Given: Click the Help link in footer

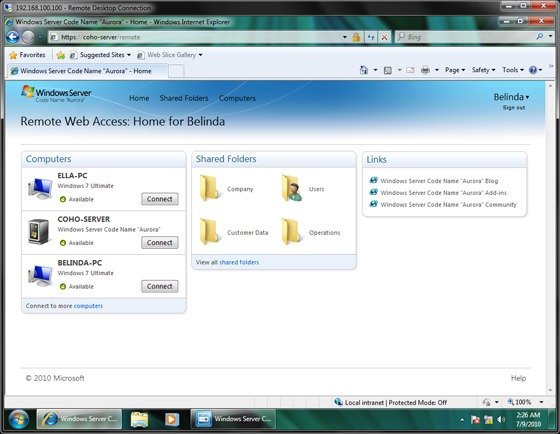Looking at the screenshot, I should tap(518, 378).
